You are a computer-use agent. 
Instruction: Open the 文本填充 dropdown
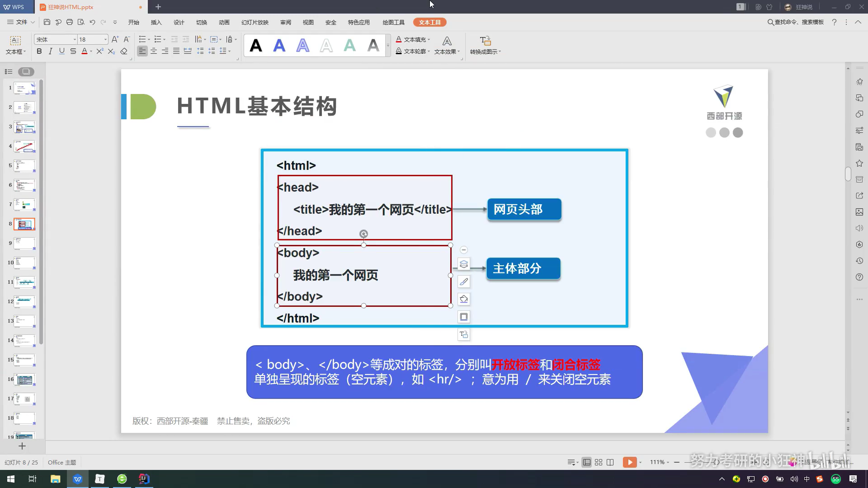[x=429, y=39]
